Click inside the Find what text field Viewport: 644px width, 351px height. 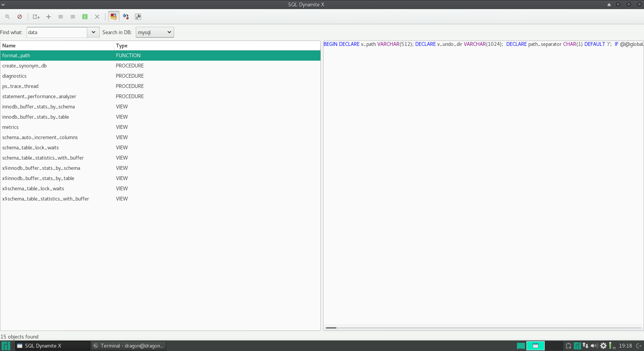click(x=57, y=32)
